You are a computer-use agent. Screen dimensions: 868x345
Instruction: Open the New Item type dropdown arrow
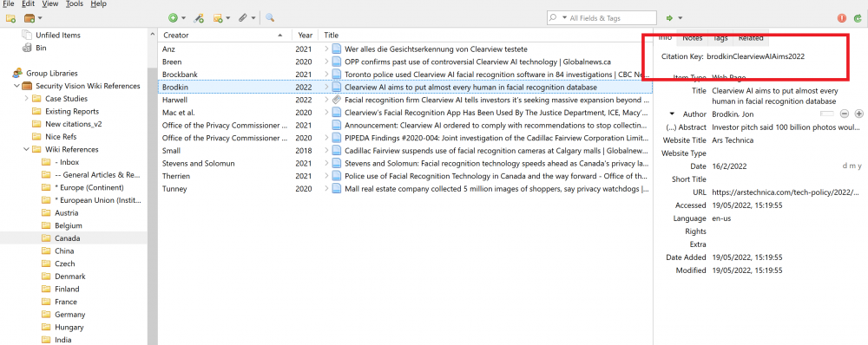184,18
